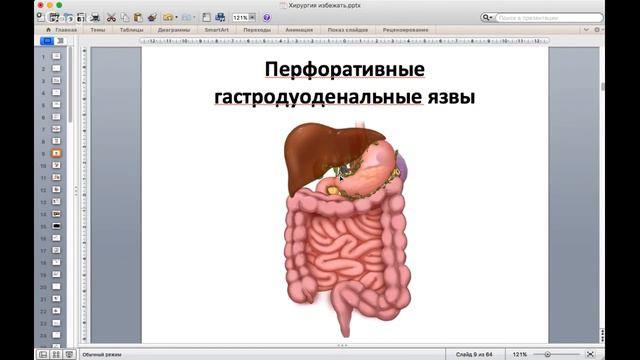Switch sidebar to outline view
Image resolution: width=640 pixels, height=360 pixels.
coord(60,41)
